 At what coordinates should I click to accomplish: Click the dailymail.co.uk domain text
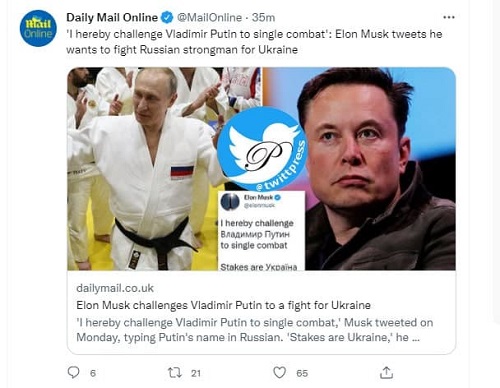pos(115,288)
